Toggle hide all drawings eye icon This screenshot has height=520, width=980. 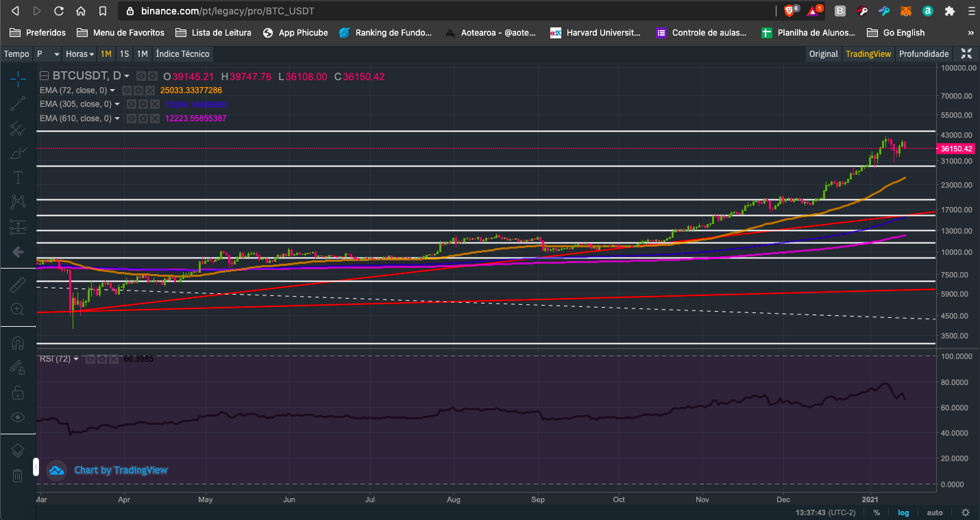tap(19, 417)
